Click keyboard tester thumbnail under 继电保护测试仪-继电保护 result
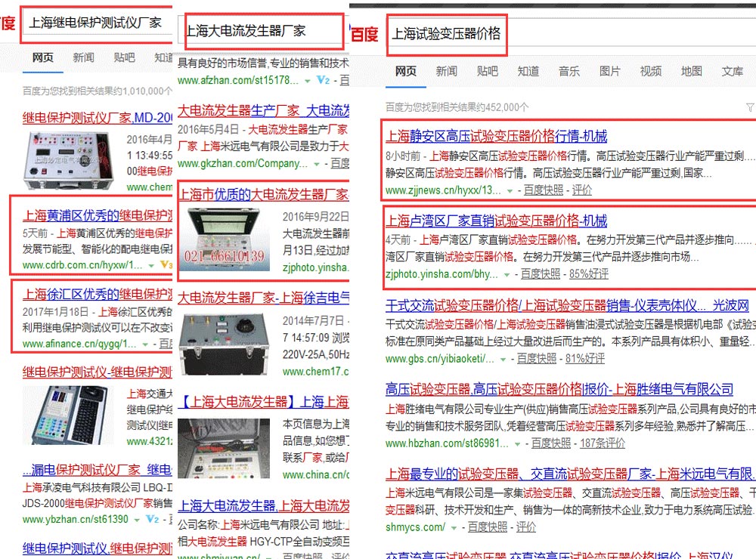 [69, 415]
